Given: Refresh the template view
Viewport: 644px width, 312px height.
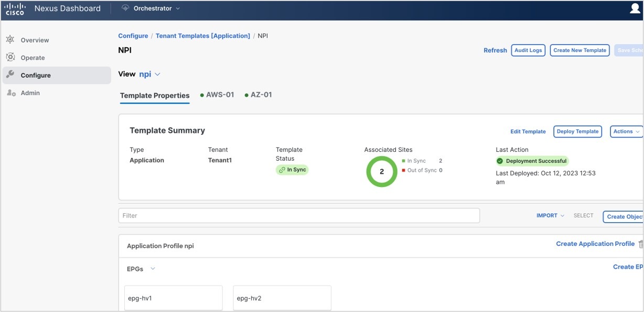Looking at the screenshot, I should (x=495, y=50).
